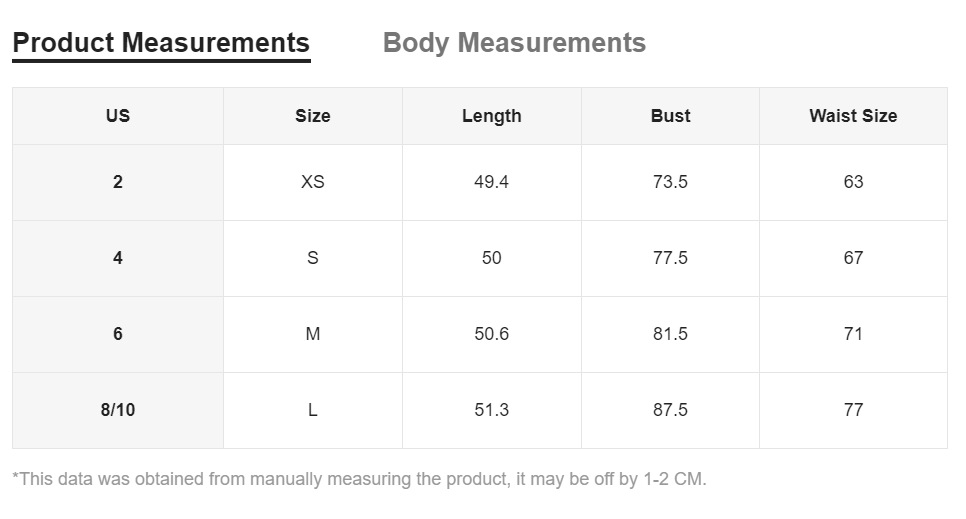Click the 77.5 bust cell
The width and height of the screenshot is (966, 519).
(x=670, y=258)
